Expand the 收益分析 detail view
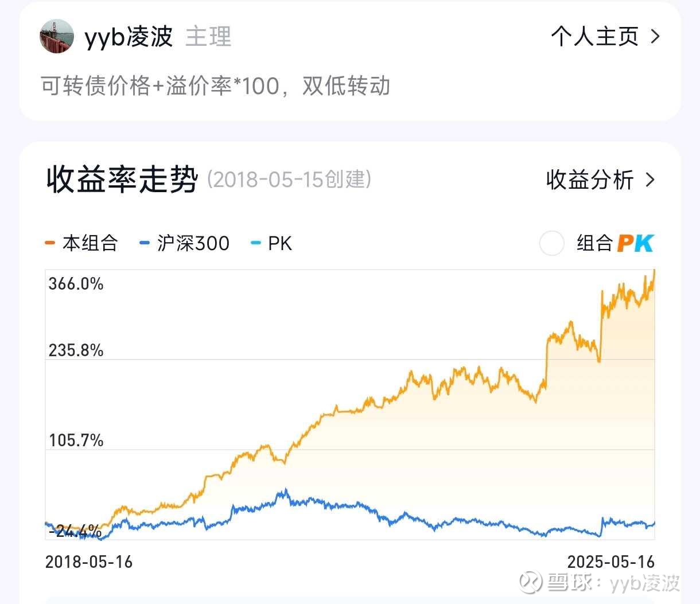This screenshot has width=700, height=604. pos(590,180)
